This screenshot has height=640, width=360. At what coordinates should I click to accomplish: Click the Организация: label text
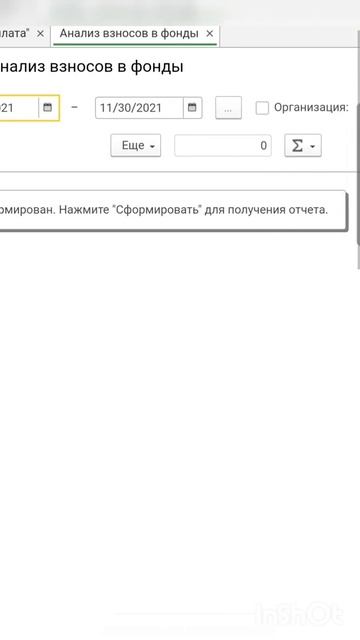pyautogui.click(x=311, y=108)
